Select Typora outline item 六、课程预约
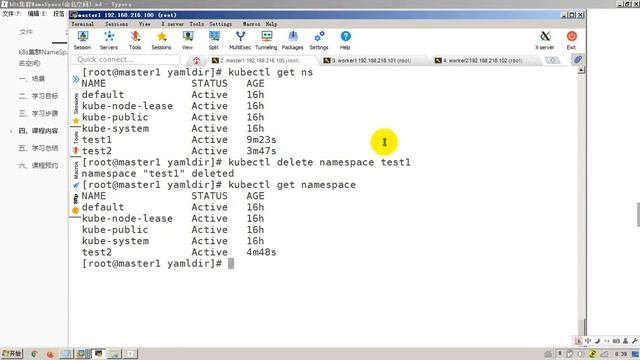The height and width of the screenshot is (360, 640). pyautogui.click(x=38, y=165)
